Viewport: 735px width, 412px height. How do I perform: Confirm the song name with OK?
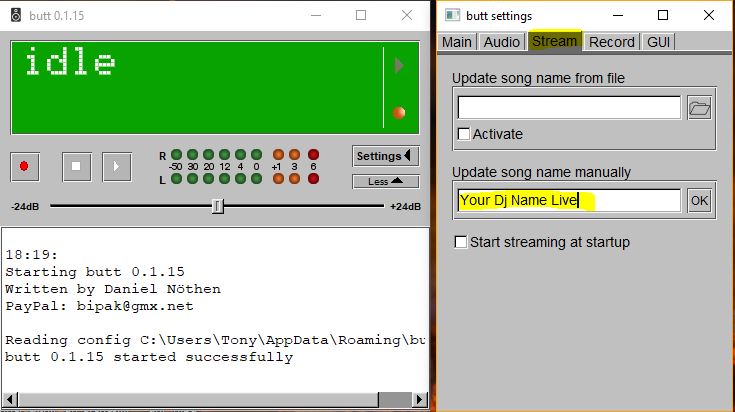click(x=699, y=201)
